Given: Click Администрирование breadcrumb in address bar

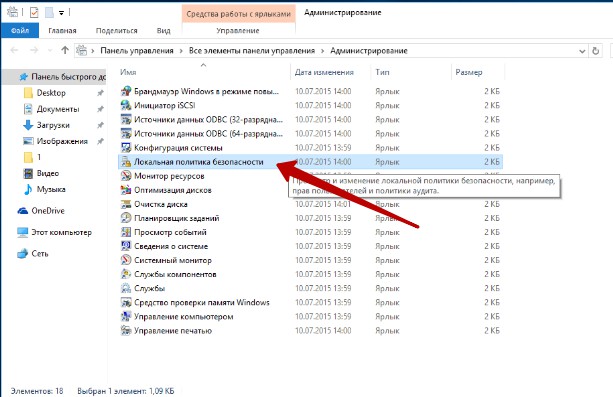Looking at the screenshot, I should click(369, 51).
